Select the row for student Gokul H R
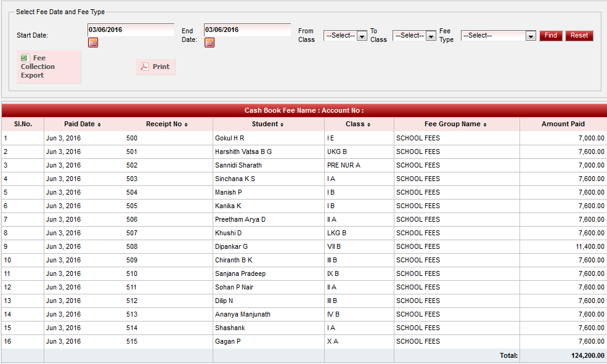This screenshot has width=607, height=364. [229, 138]
